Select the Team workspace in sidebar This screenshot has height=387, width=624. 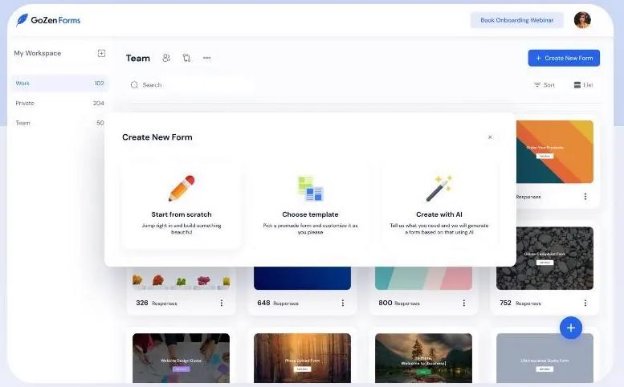tap(60, 123)
